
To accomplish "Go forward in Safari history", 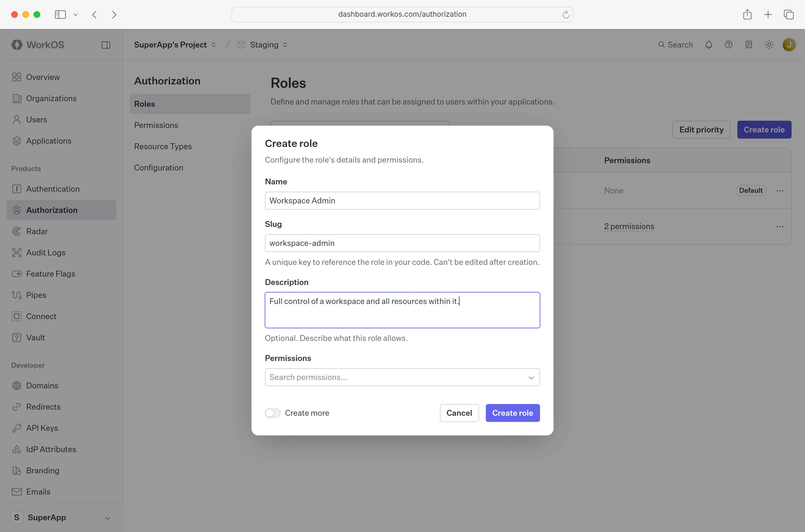I will tap(114, 15).
